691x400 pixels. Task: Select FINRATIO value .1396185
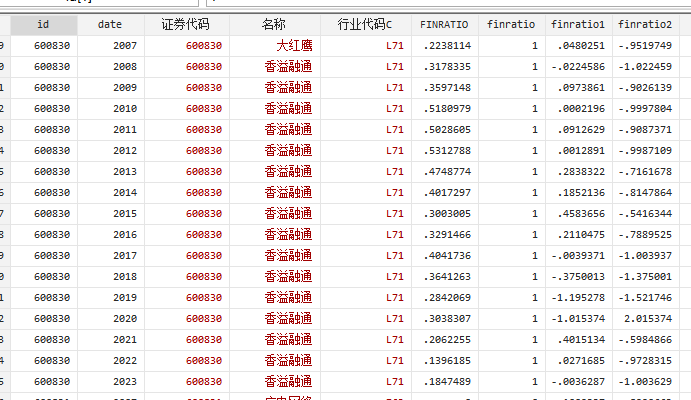446,361
